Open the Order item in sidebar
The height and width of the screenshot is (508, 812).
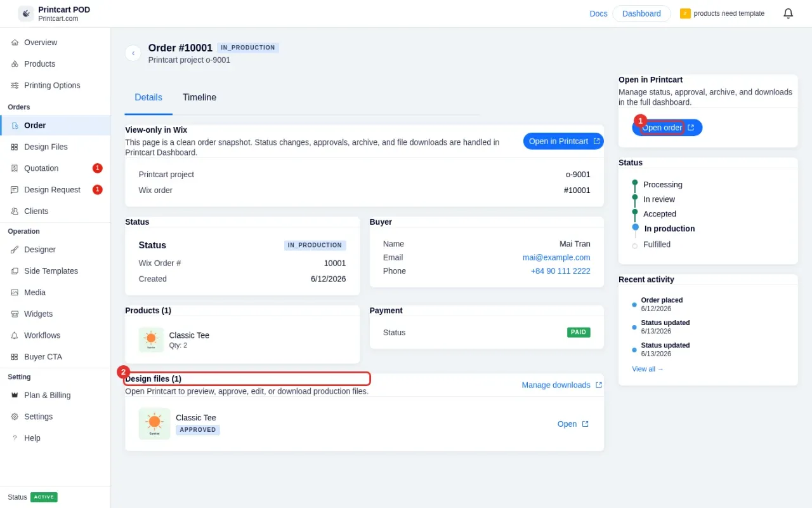(x=55, y=126)
